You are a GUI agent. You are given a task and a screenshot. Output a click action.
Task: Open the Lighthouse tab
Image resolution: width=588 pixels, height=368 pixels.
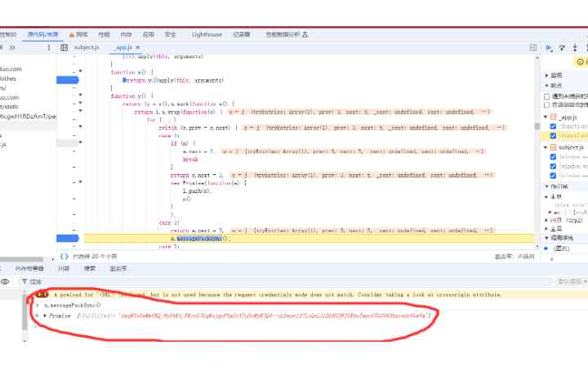pyautogui.click(x=207, y=34)
